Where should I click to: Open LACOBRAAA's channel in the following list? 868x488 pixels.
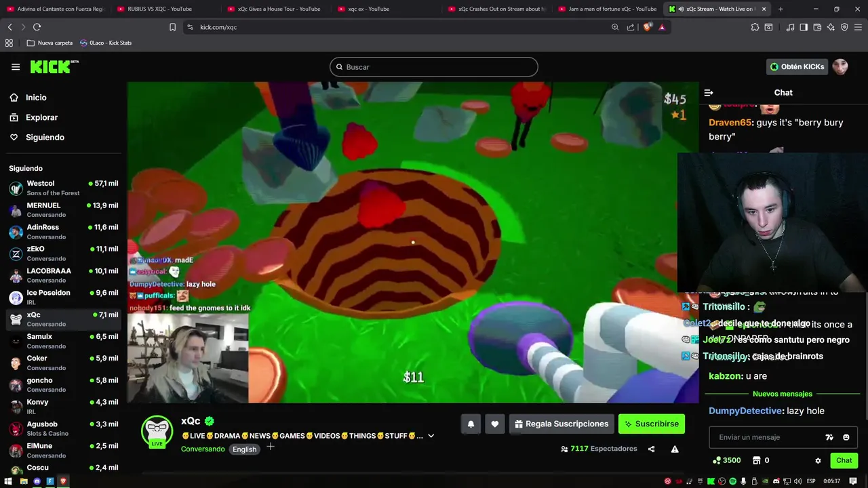pos(63,275)
